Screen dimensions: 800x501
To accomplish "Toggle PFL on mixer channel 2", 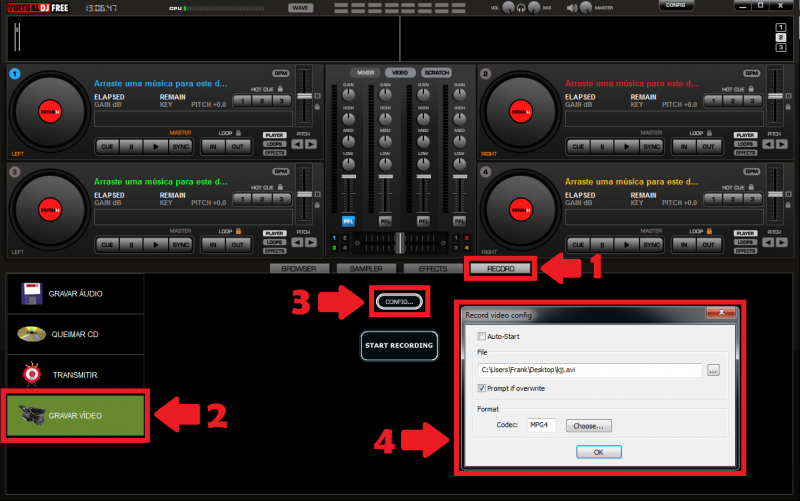I will (x=385, y=221).
